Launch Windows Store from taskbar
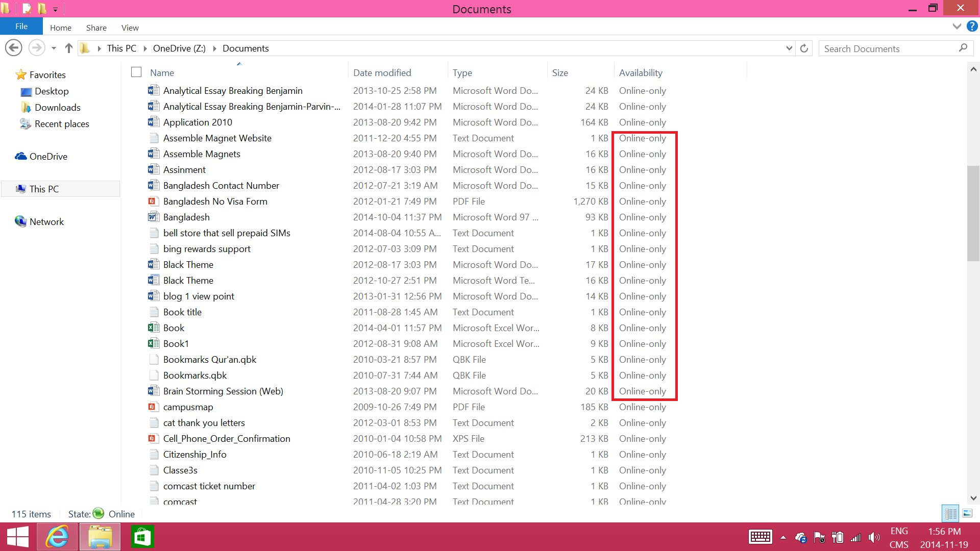 click(142, 537)
